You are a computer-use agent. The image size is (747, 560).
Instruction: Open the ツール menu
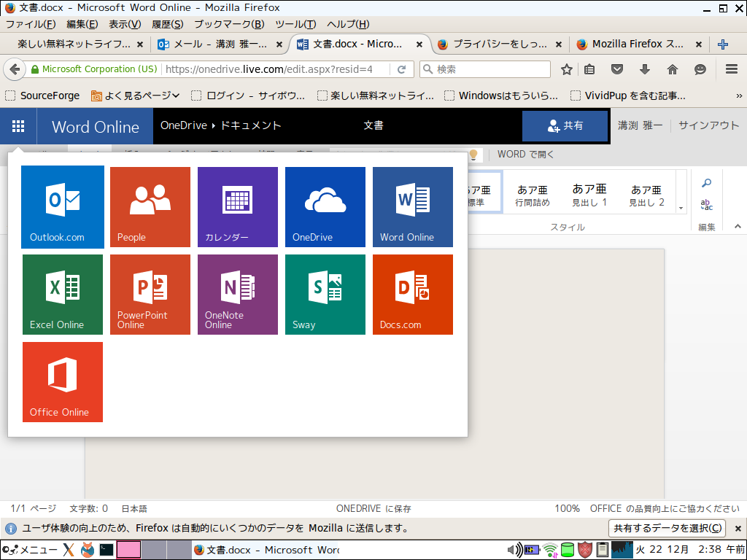295,24
